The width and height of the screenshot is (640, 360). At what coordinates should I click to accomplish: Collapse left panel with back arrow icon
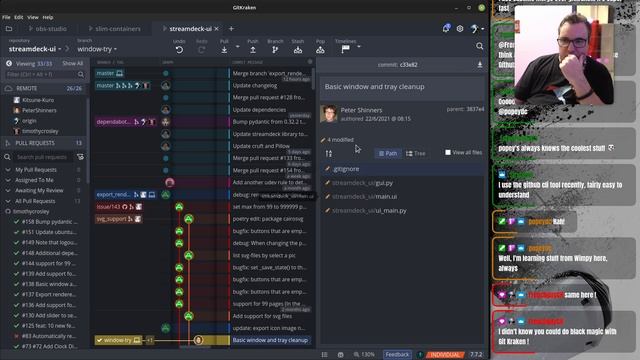(x=9, y=63)
